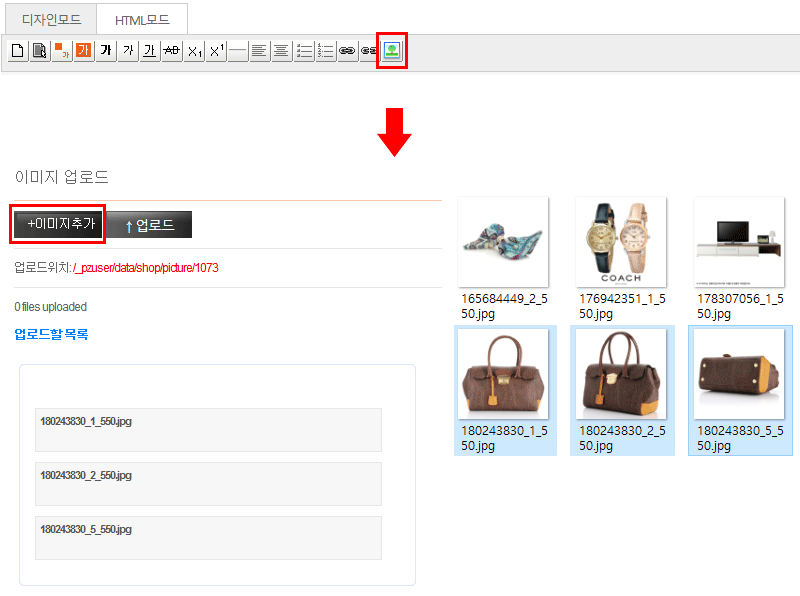Click the document preview icon
This screenshot has height=596, width=800.
pyautogui.click(x=39, y=51)
